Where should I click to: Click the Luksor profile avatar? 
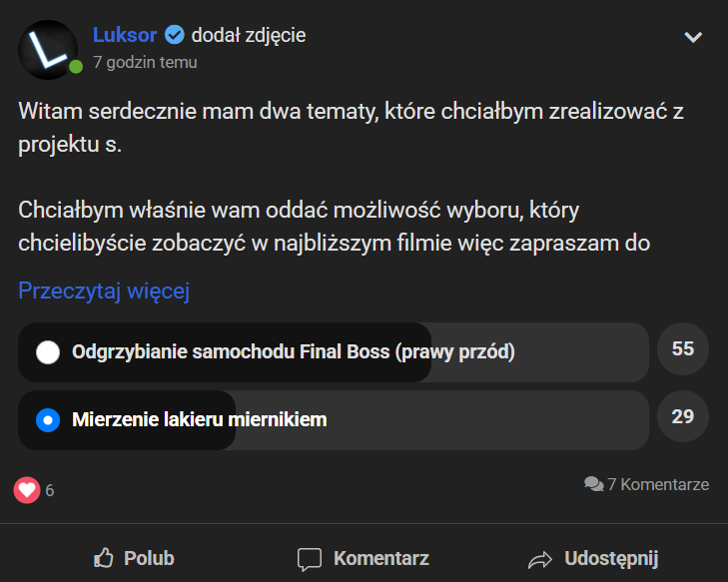[48, 50]
